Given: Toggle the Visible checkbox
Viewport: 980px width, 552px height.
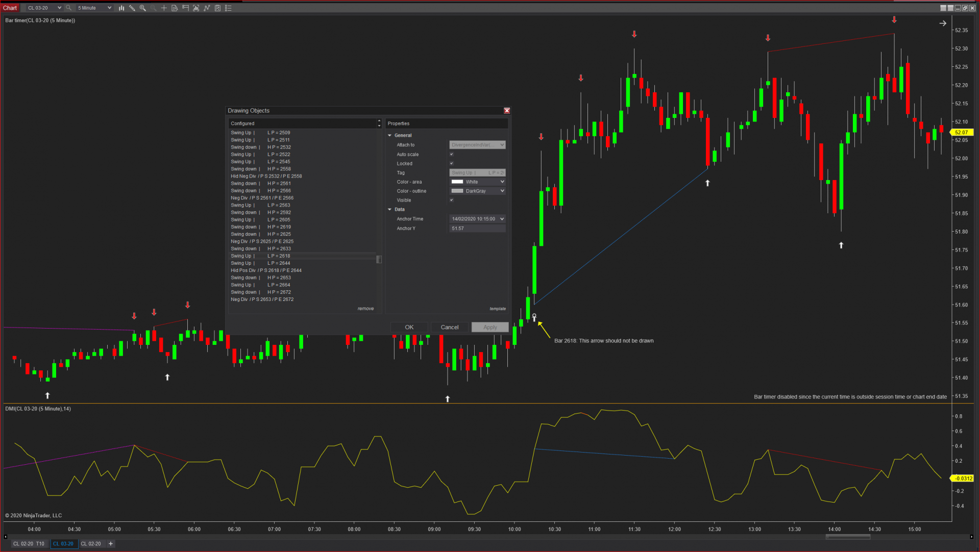Looking at the screenshot, I should coord(451,200).
